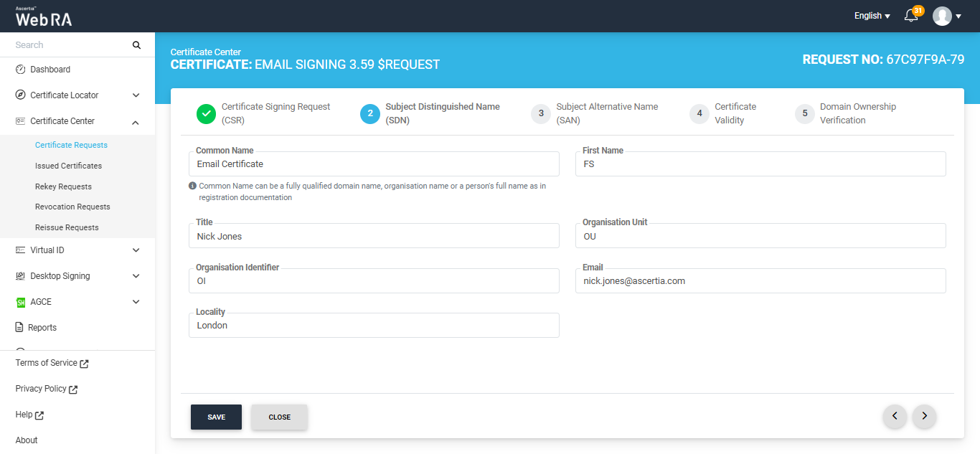Click step 2 circle for SDN

[x=369, y=113]
